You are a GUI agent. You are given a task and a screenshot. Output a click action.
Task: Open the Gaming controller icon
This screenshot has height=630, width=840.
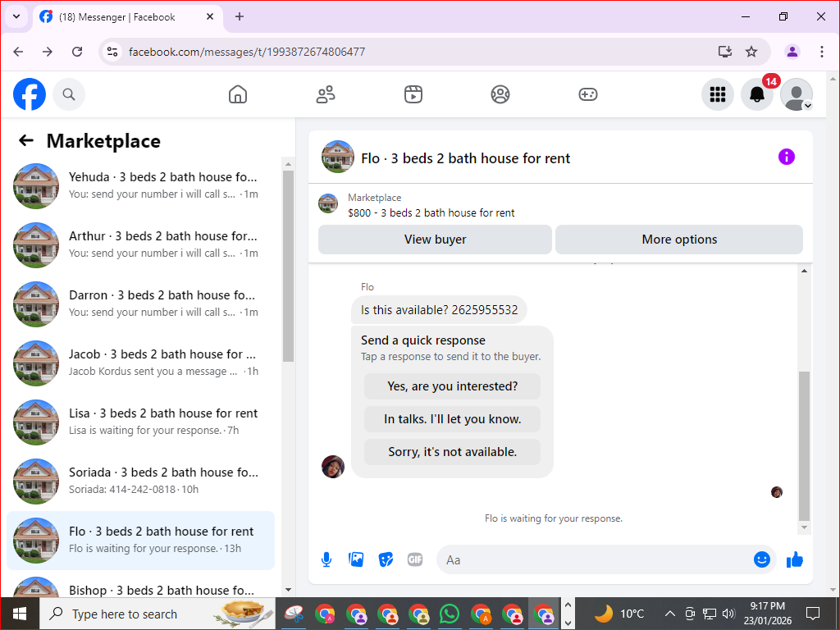tap(587, 94)
